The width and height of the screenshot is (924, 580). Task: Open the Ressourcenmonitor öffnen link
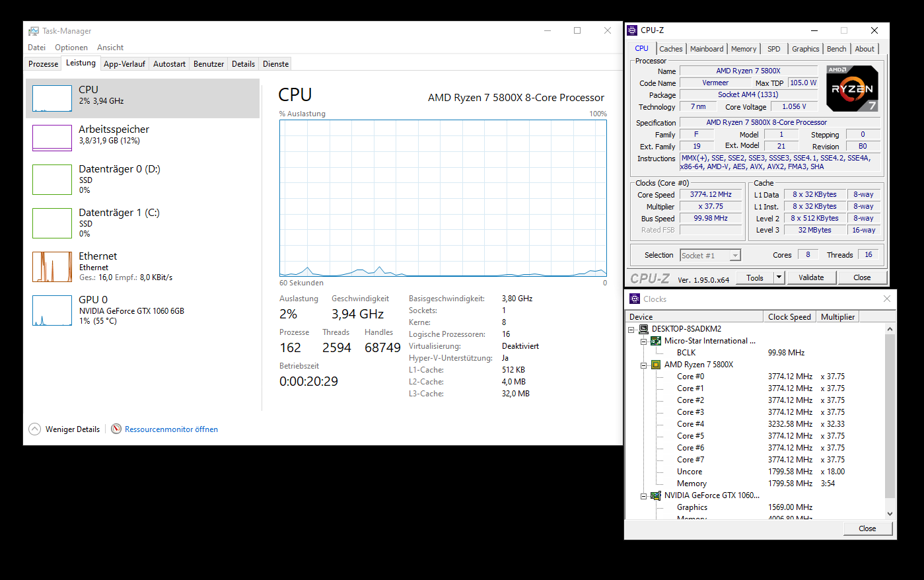pos(171,429)
